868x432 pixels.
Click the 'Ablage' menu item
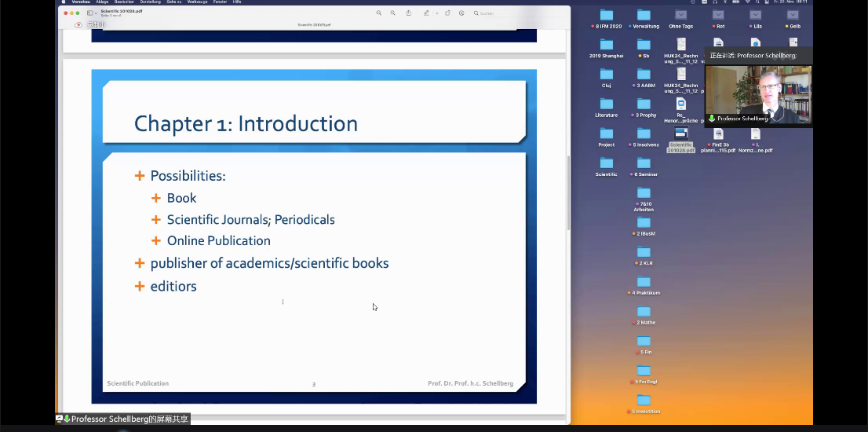(102, 2)
